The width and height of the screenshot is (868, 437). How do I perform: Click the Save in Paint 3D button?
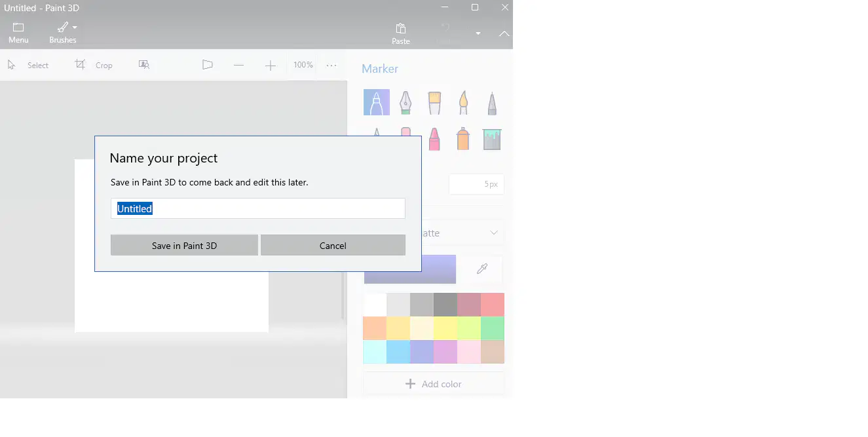click(x=184, y=246)
